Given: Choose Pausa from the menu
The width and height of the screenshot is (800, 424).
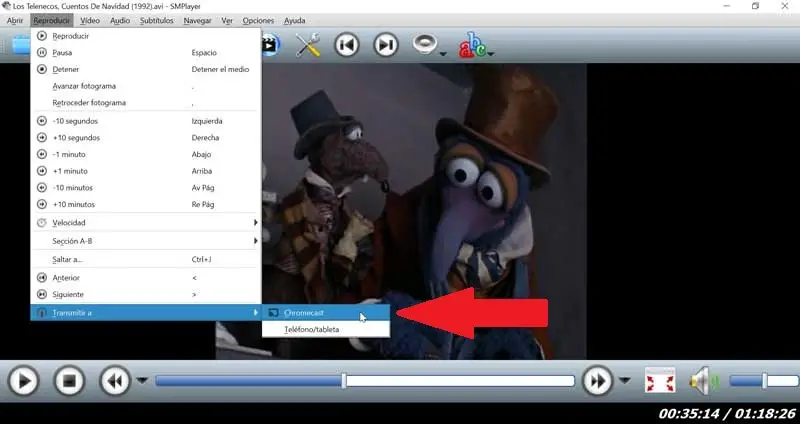Looking at the screenshot, I should click(x=146, y=53).
